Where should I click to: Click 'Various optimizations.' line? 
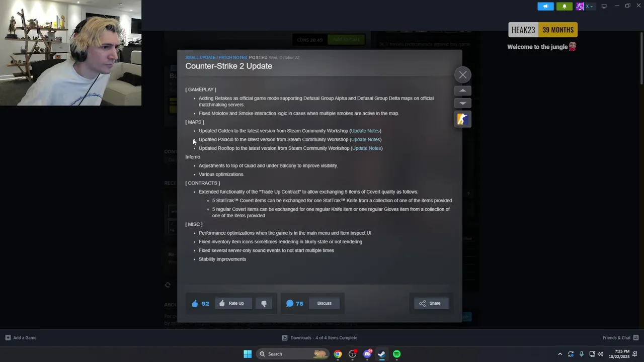(221, 174)
